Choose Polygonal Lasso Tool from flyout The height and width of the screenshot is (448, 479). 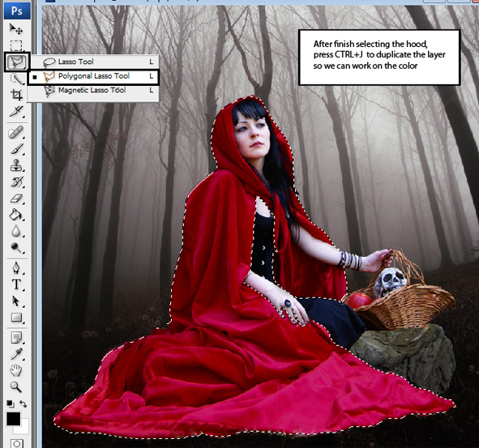pos(93,76)
